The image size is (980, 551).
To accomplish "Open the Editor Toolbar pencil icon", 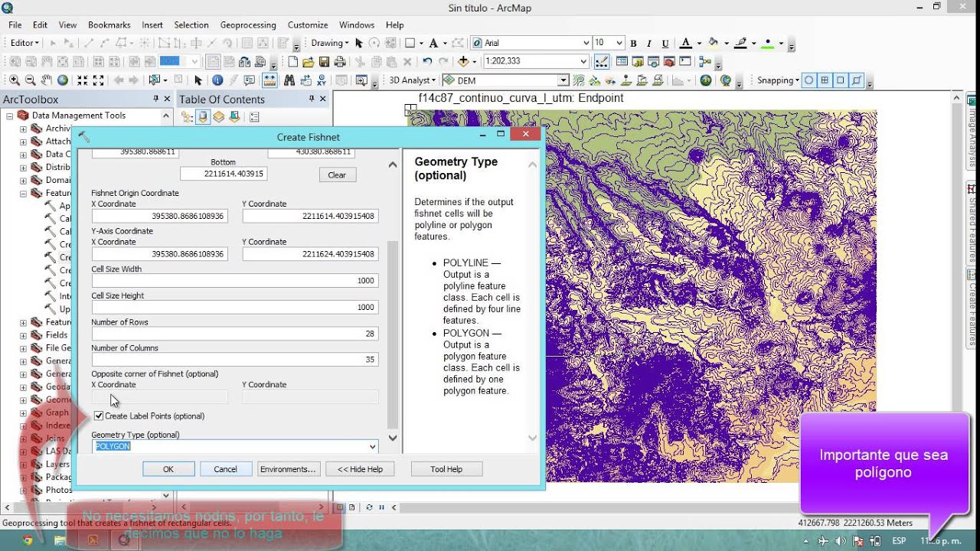I will pyautogui.click(x=602, y=61).
